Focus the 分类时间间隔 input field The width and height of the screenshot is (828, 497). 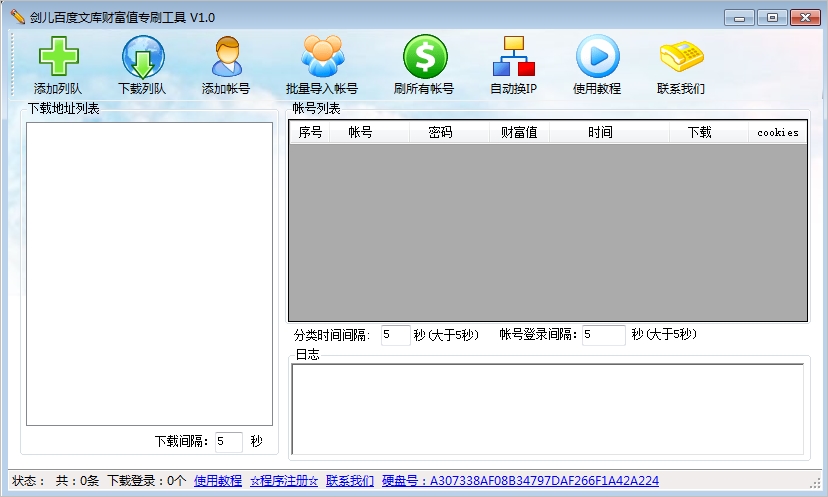[396, 335]
